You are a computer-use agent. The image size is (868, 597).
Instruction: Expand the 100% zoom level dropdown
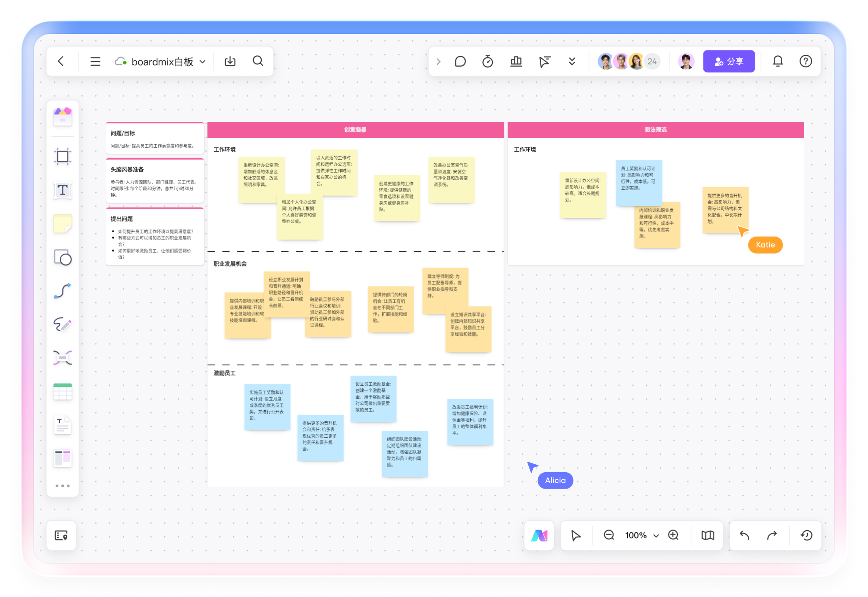[656, 536]
